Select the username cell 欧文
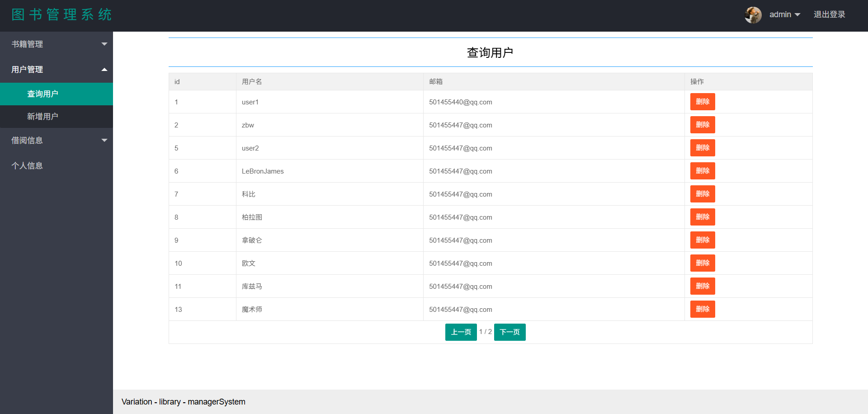 click(330, 263)
